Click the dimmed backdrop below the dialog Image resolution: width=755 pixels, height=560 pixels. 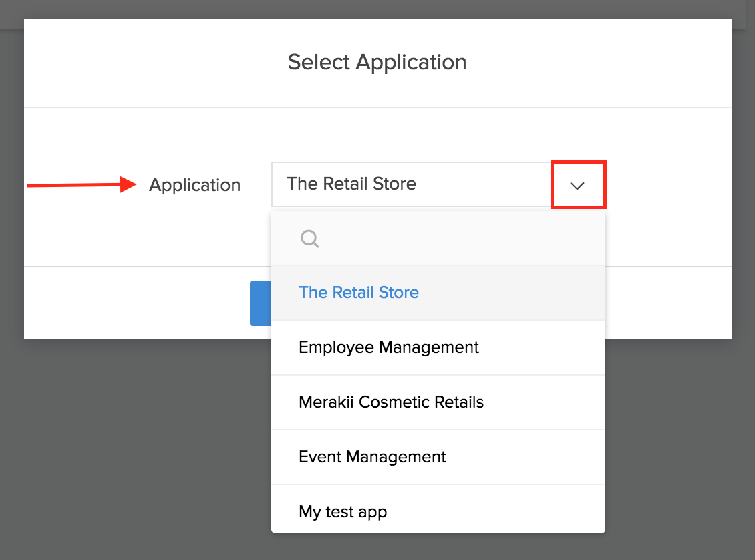click(x=134, y=454)
